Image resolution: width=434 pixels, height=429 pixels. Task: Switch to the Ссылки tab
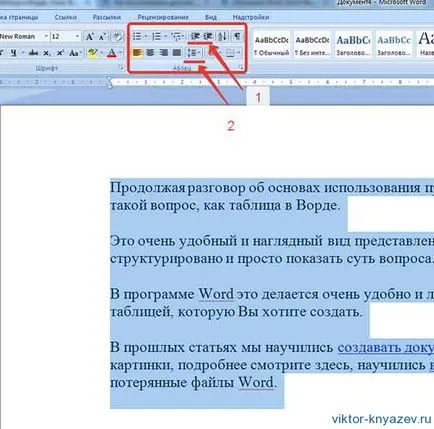65,17
